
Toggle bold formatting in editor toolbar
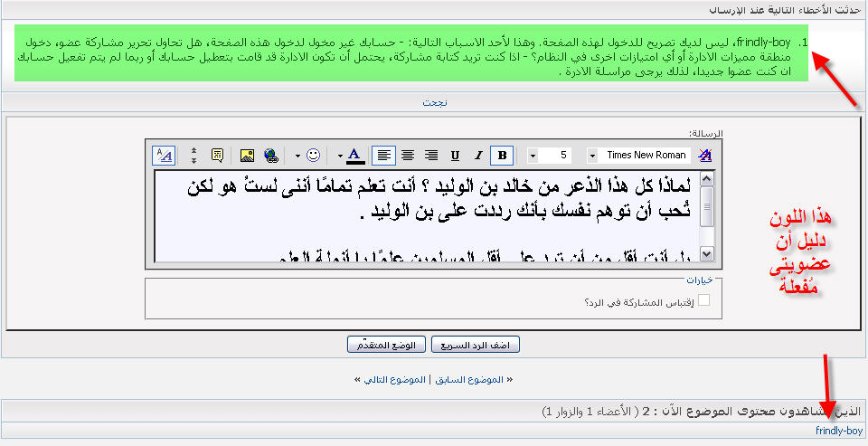502,156
